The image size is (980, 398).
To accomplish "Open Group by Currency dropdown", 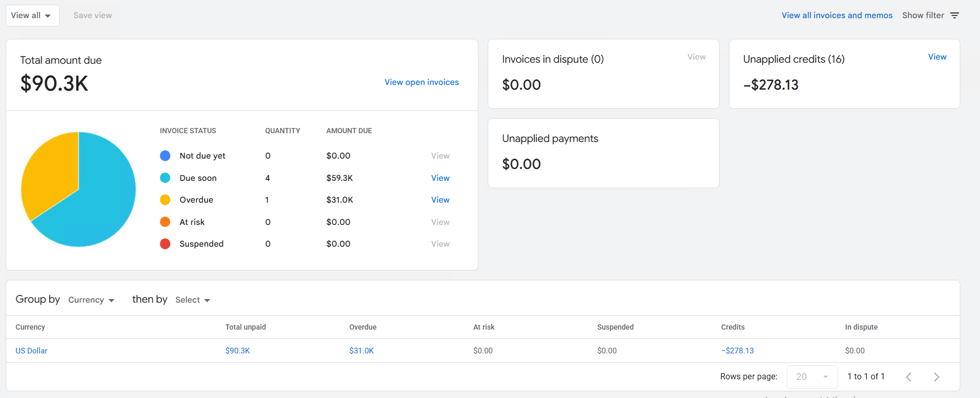I will tap(91, 300).
